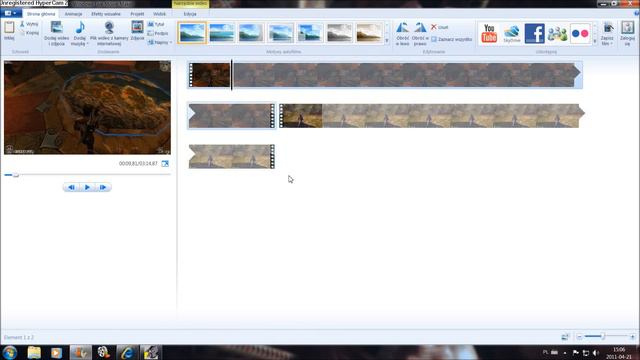Click the Zdjęcie snapshot icon
The image size is (640, 360).
[x=137, y=27]
